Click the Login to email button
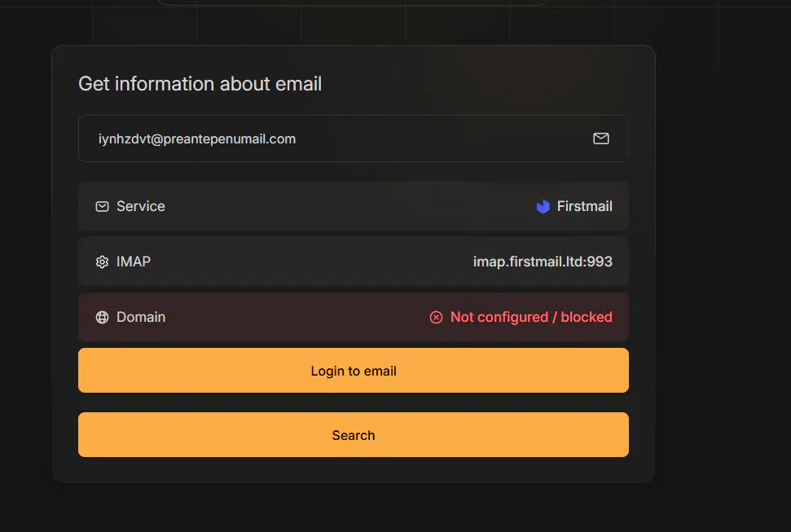The height and width of the screenshot is (532, 791). [x=353, y=371]
